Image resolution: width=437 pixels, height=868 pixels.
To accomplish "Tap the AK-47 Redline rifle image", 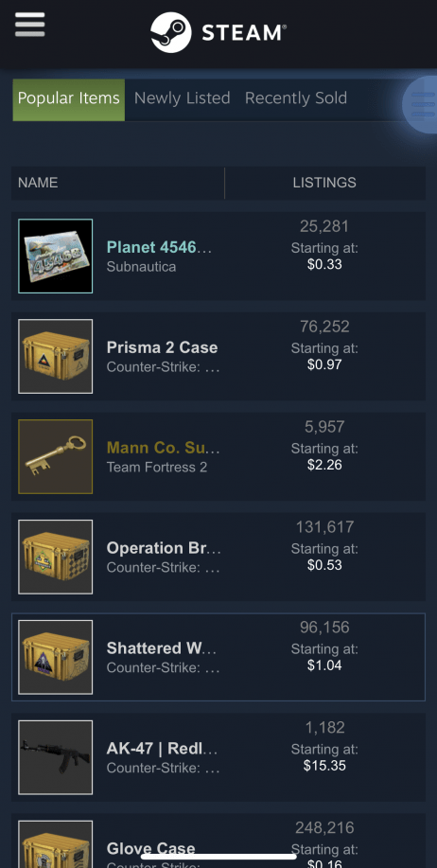I will 55,757.
